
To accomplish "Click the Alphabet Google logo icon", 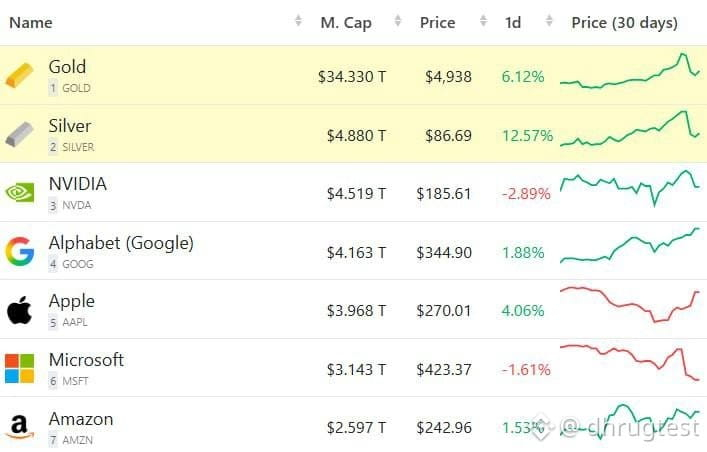I will coord(19,251).
